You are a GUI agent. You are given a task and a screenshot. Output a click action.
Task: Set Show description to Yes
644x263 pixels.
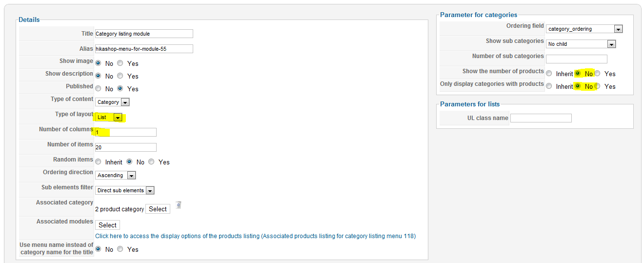click(x=120, y=76)
